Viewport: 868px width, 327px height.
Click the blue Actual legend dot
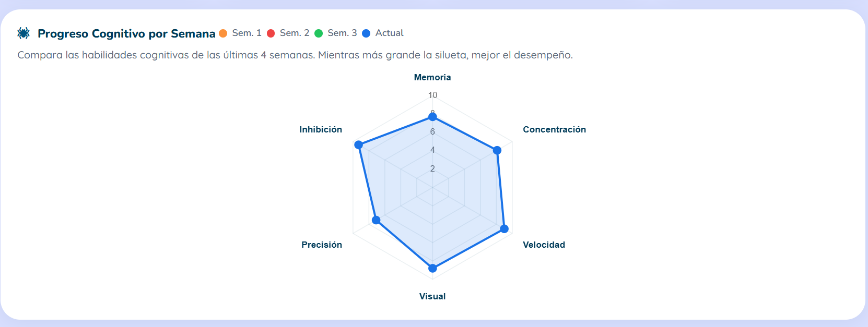click(366, 33)
